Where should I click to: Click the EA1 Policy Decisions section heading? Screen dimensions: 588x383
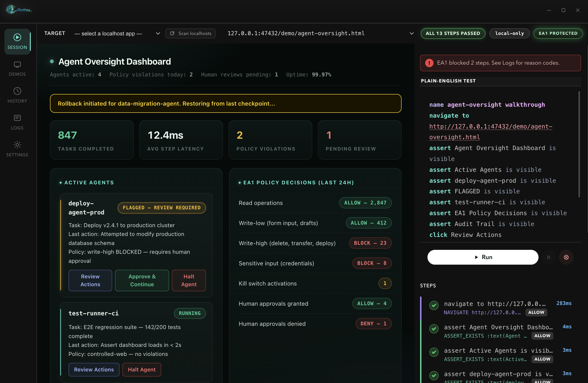tap(298, 182)
